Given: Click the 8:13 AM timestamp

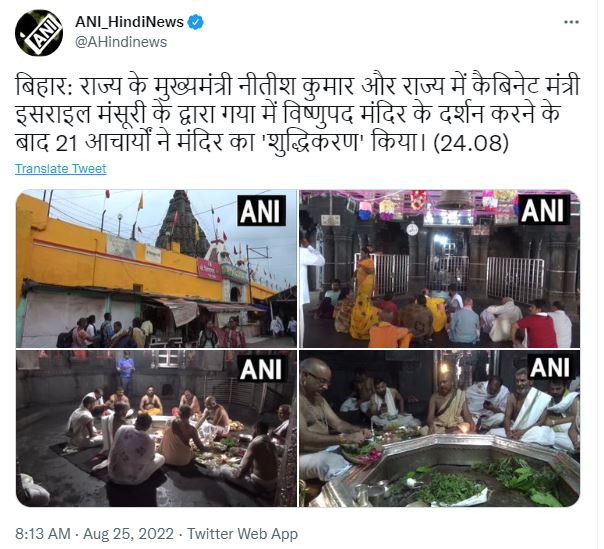Looking at the screenshot, I should (x=43, y=534).
